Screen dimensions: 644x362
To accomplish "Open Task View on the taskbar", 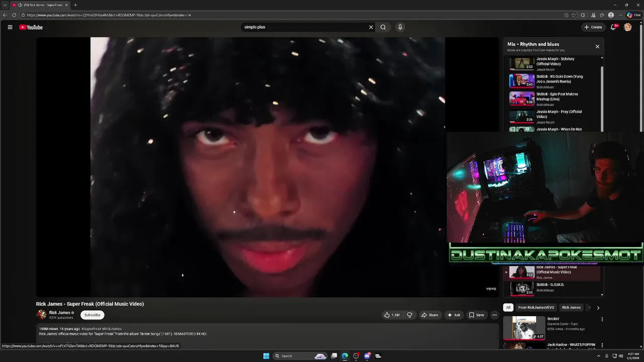I will tap(334, 356).
